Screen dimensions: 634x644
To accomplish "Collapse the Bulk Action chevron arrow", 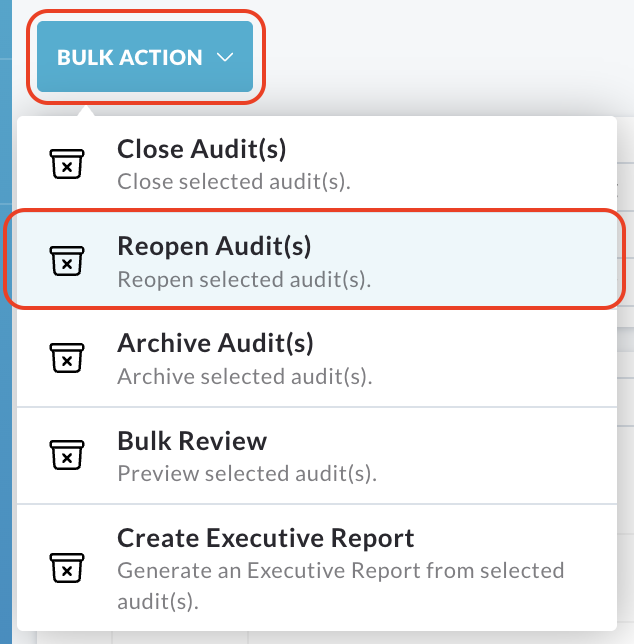I will coord(225,57).
